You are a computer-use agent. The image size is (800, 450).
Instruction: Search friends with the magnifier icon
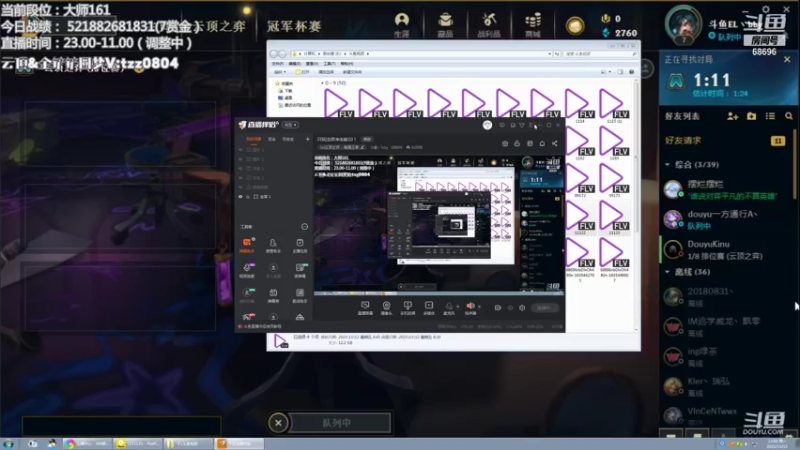pyautogui.click(x=789, y=116)
